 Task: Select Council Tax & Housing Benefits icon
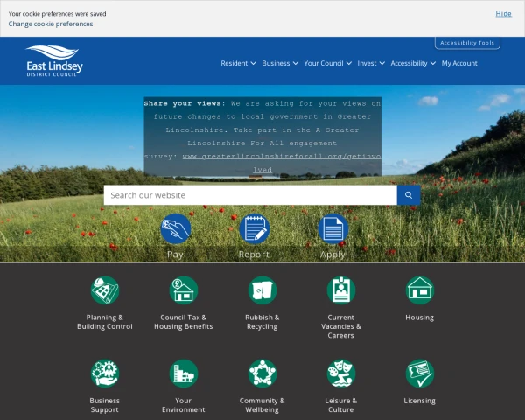(x=184, y=290)
